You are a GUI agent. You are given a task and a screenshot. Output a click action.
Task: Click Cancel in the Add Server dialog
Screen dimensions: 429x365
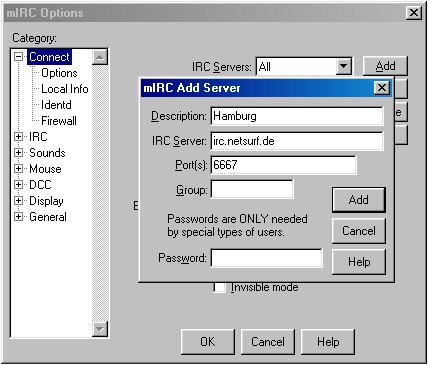point(359,231)
